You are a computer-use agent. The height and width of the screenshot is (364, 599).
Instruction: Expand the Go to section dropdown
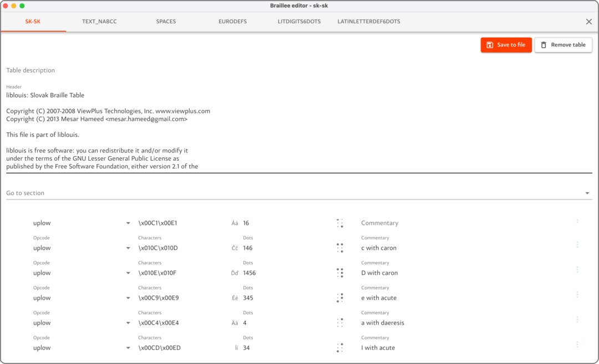(x=587, y=193)
